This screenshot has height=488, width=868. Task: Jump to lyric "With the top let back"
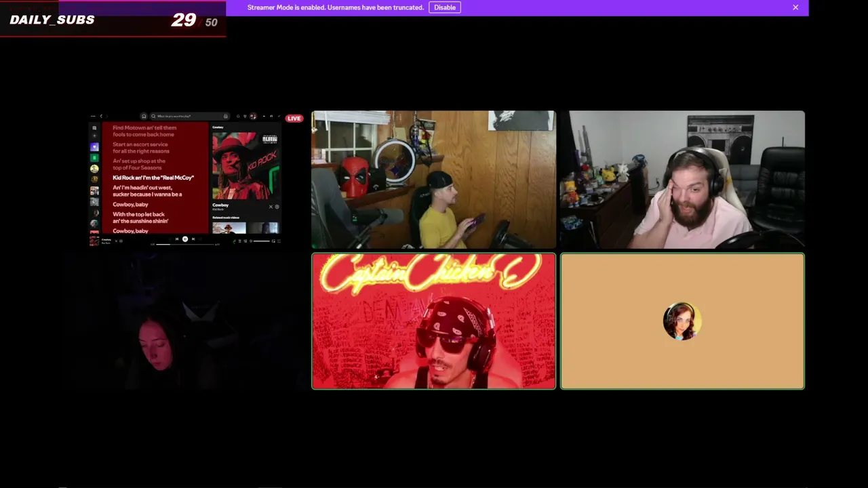click(x=139, y=214)
